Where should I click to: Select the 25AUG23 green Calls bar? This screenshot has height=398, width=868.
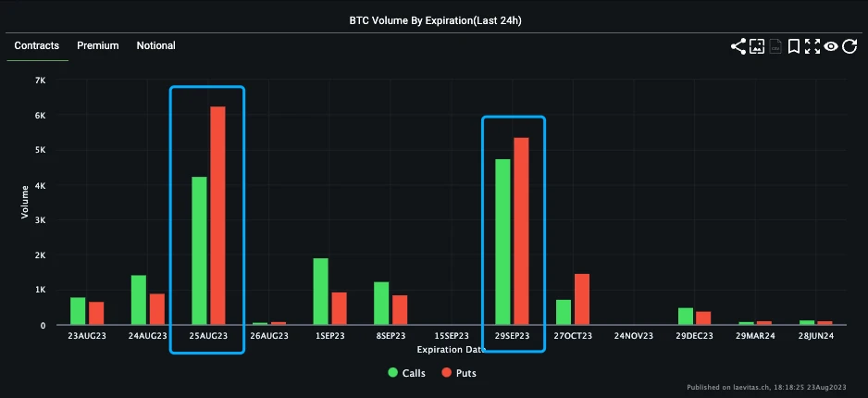click(x=199, y=251)
